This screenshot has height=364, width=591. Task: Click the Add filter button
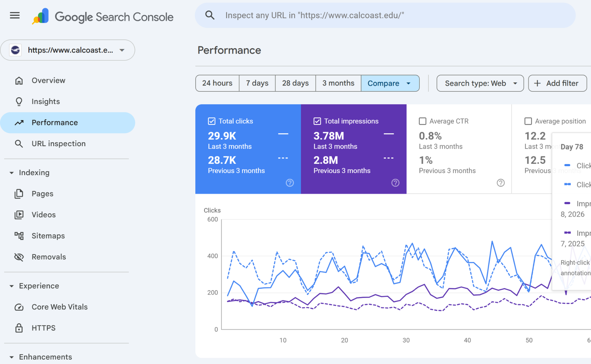pyautogui.click(x=557, y=83)
